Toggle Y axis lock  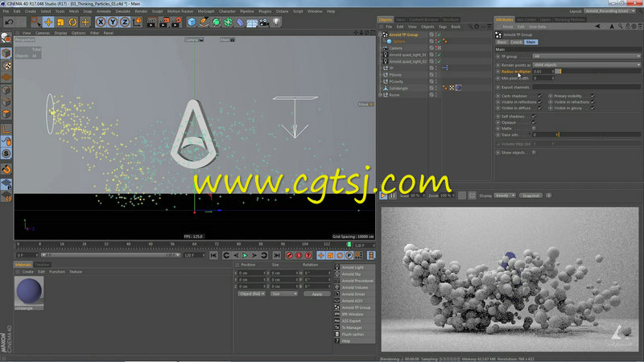tap(113, 22)
